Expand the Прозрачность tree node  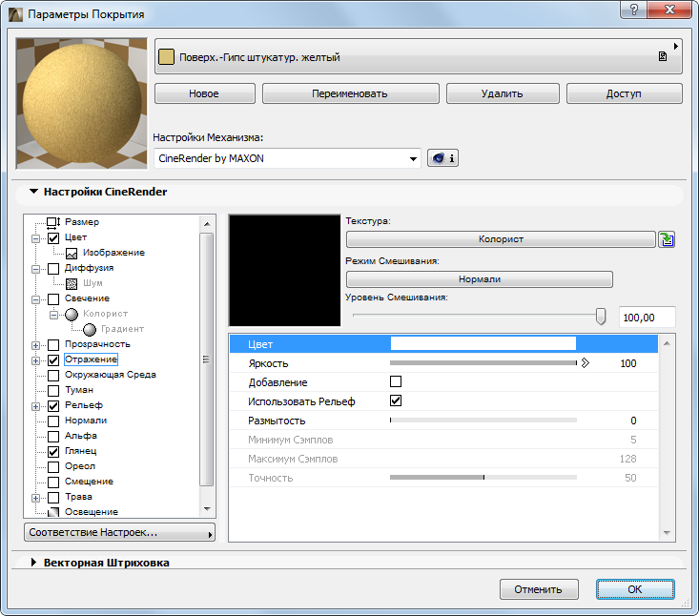tap(35, 345)
